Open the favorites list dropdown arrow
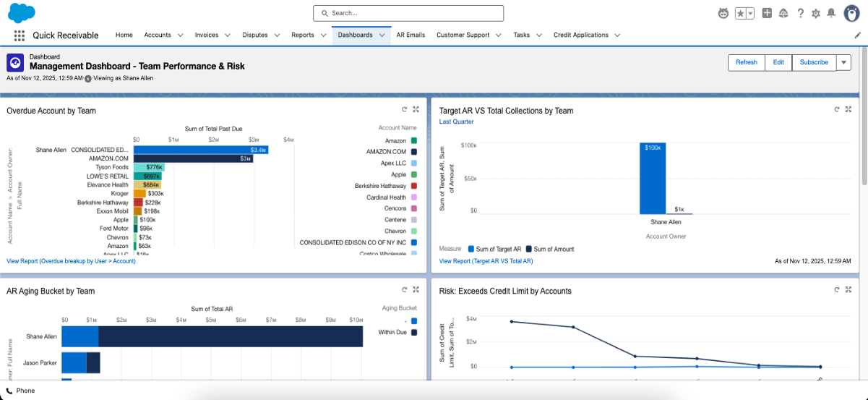The width and height of the screenshot is (868, 400). tap(750, 13)
